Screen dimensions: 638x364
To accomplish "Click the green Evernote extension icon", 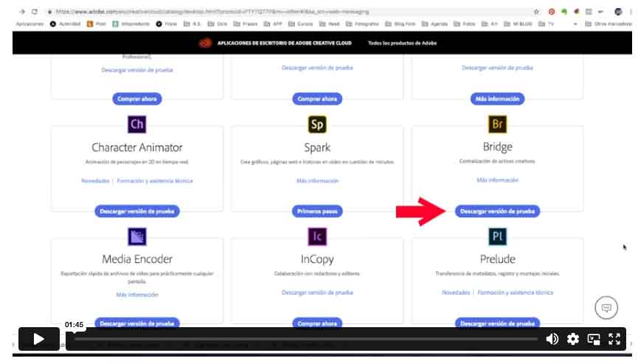I will 564,12.
